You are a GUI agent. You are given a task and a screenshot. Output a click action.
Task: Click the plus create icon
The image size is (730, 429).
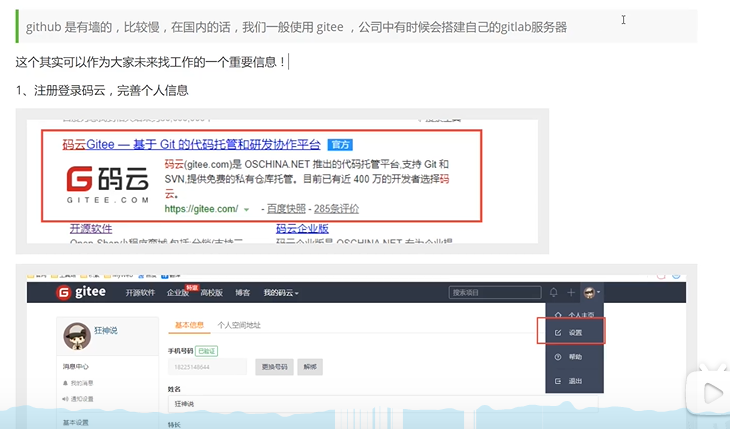[571, 293]
